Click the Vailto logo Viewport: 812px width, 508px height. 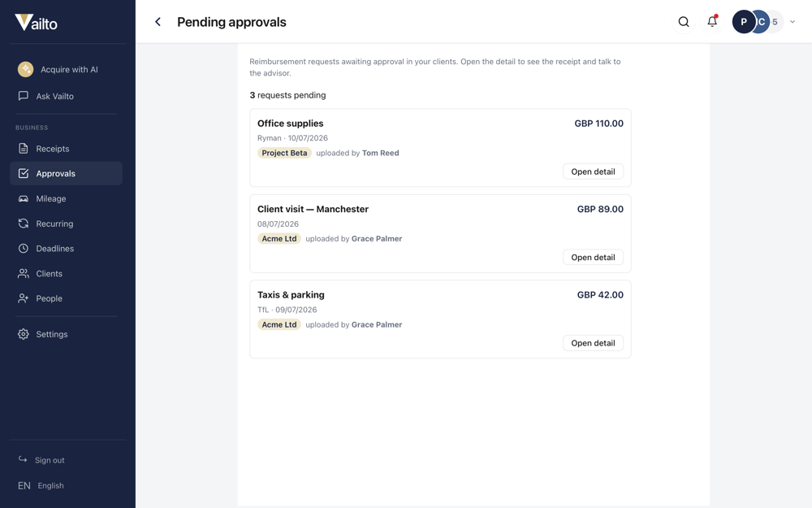[x=37, y=22]
